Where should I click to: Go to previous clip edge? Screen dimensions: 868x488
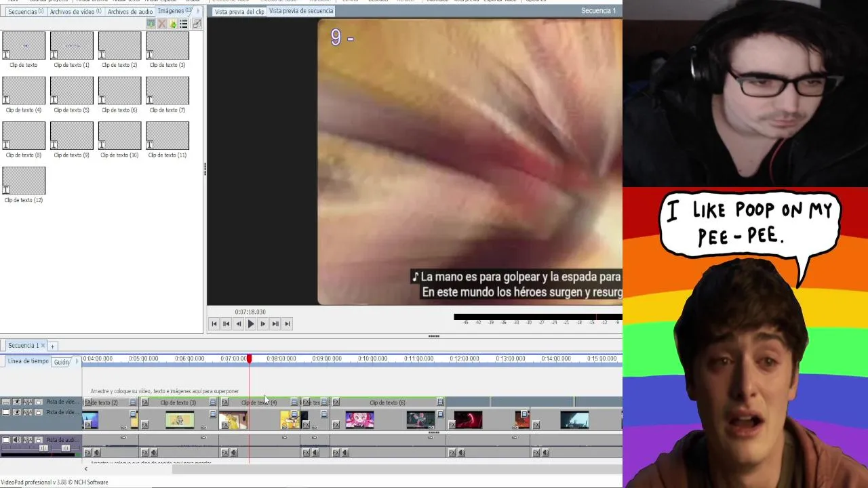[226, 324]
